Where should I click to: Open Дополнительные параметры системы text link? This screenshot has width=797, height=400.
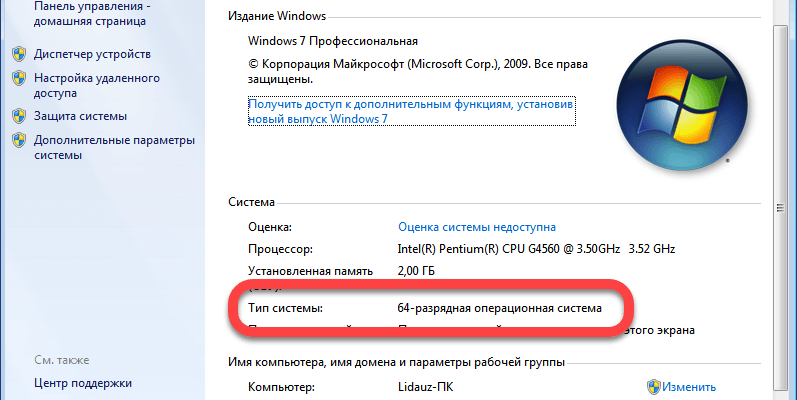pos(114,147)
